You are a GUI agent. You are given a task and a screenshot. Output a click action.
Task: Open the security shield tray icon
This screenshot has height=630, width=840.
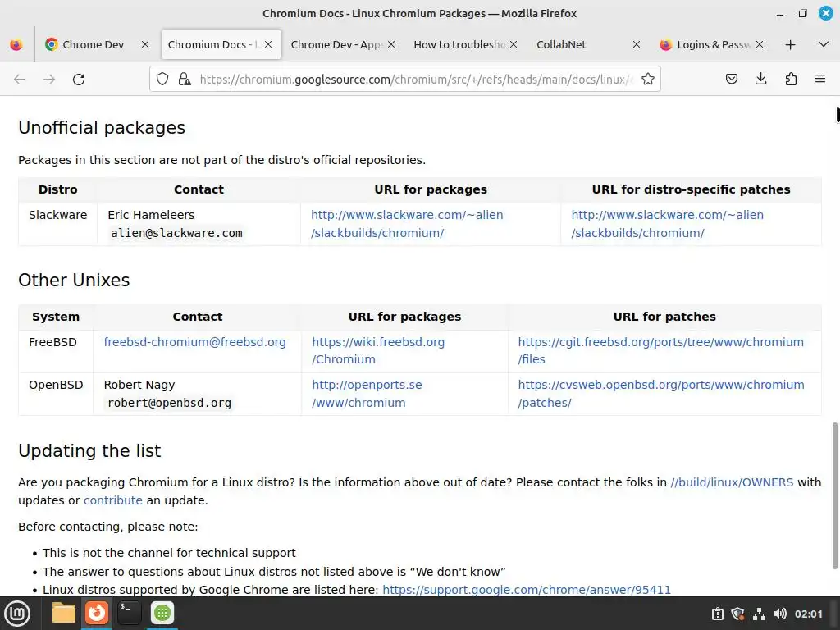(x=737, y=614)
